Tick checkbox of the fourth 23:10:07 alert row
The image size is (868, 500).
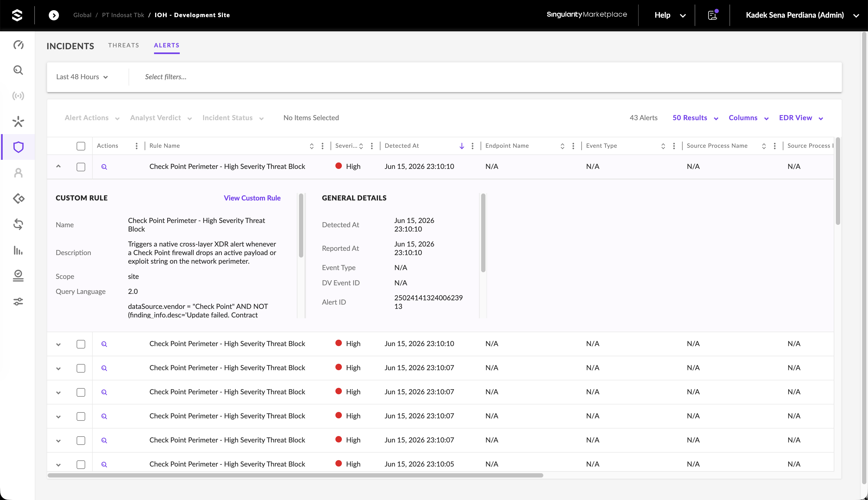tap(81, 440)
